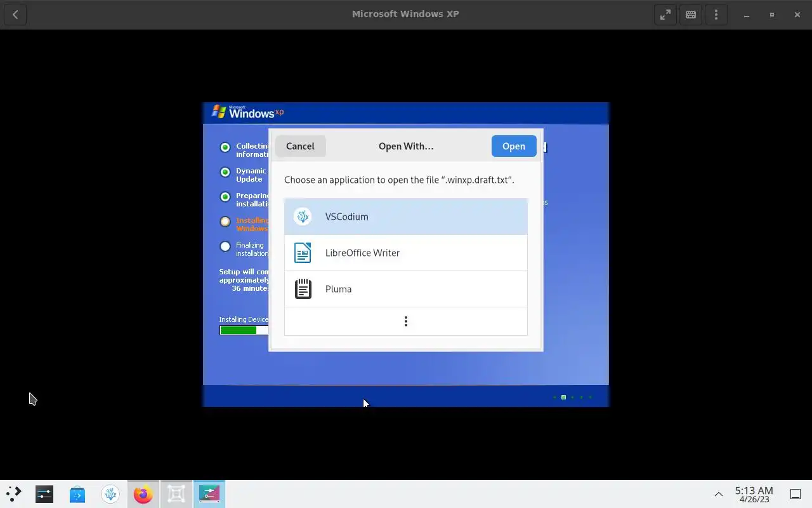Click the show desktop icon in the tray
Image resolution: width=812 pixels, height=508 pixels.
[795, 494]
